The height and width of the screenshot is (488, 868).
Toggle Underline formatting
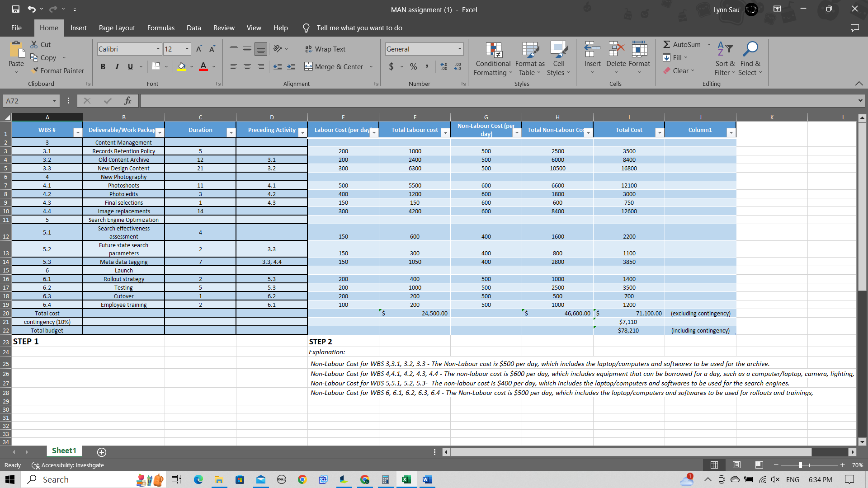pos(130,66)
